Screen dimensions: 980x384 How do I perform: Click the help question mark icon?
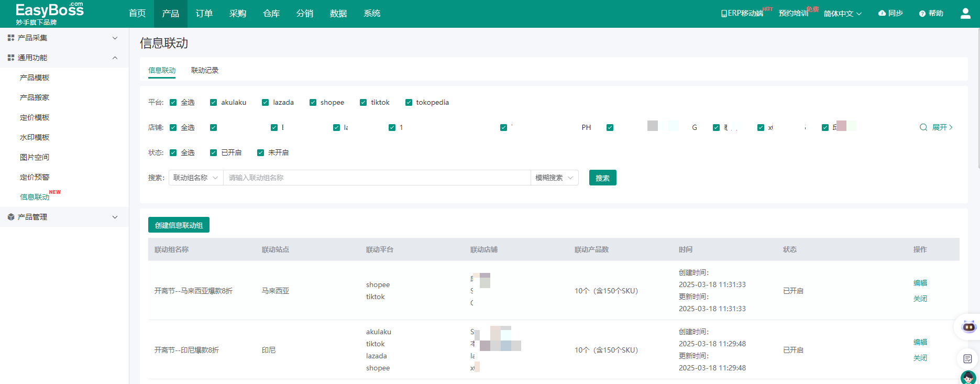point(922,14)
